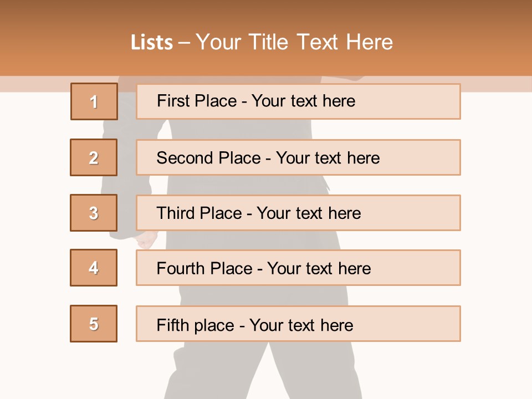Select the 'Second Place' text box

point(298,157)
